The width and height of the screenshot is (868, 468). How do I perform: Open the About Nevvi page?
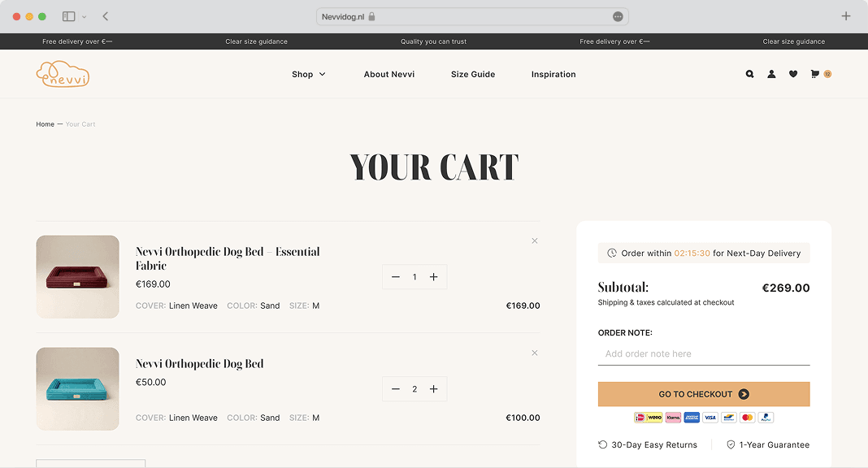389,74
